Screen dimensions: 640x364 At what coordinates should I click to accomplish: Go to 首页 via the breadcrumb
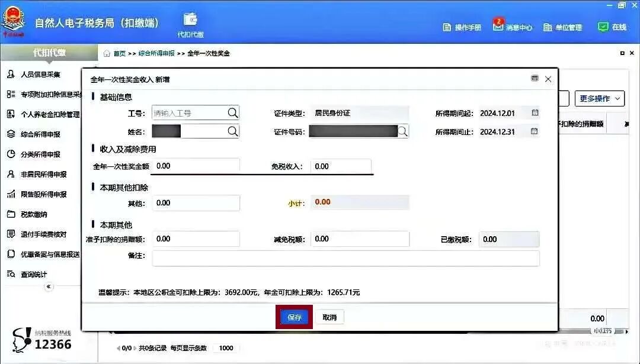tap(119, 53)
